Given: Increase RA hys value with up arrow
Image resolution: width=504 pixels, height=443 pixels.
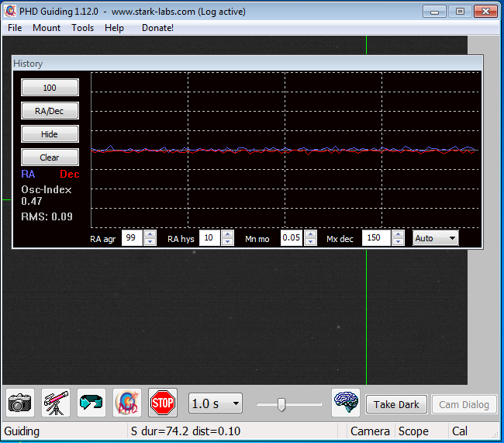Looking at the screenshot, I should point(227,234).
